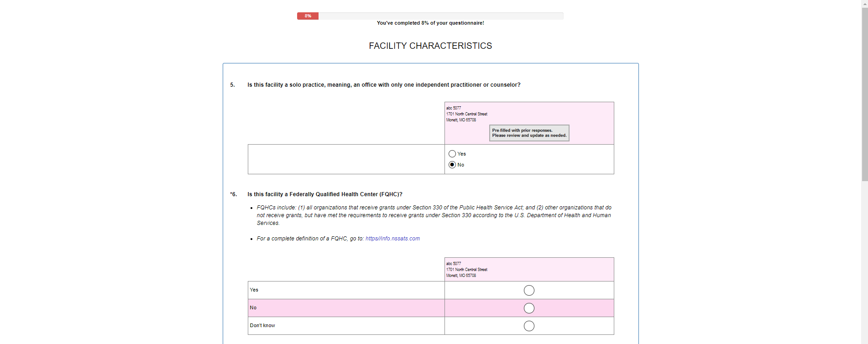Choose No radio in the FQHC table
This screenshot has width=868, height=344.
click(529, 308)
